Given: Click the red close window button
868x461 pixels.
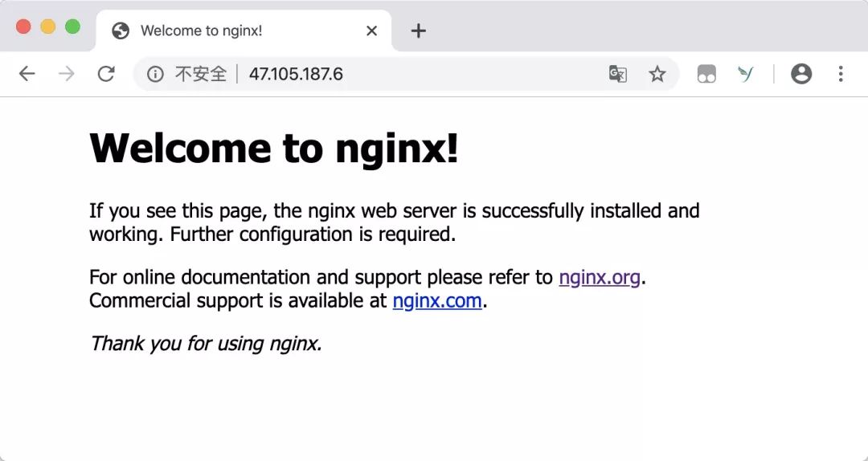Looking at the screenshot, I should pos(23,26).
